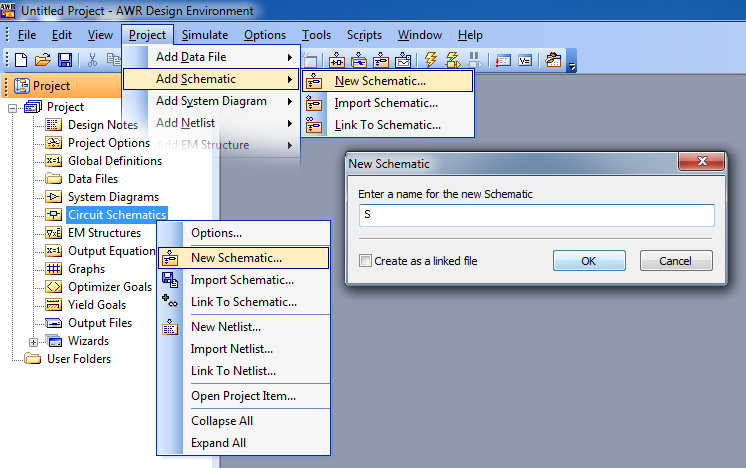Image resolution: width=746 pixels, height=468 pixels.
Task: Click the Optimizer Goals tree icon
Action: coord(53,287)
